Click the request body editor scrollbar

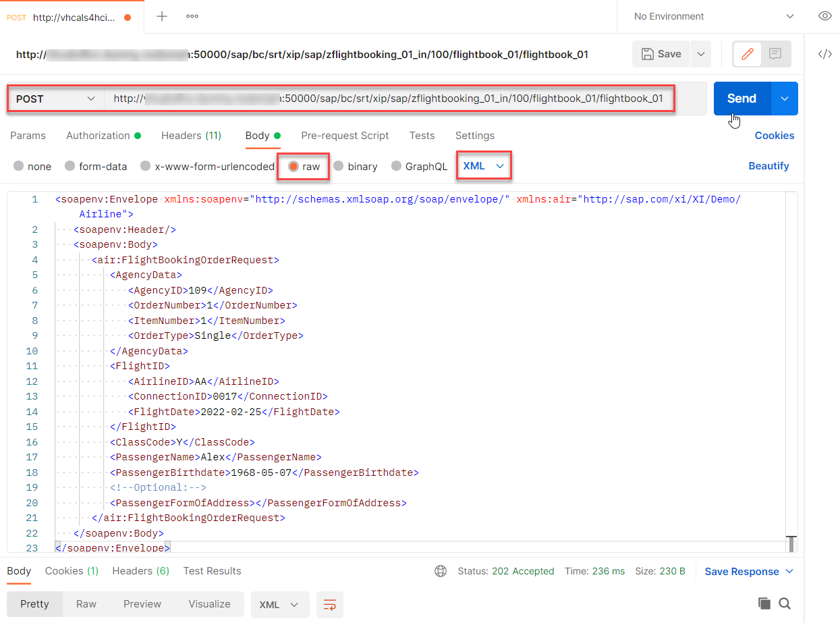tap(792, 543)
